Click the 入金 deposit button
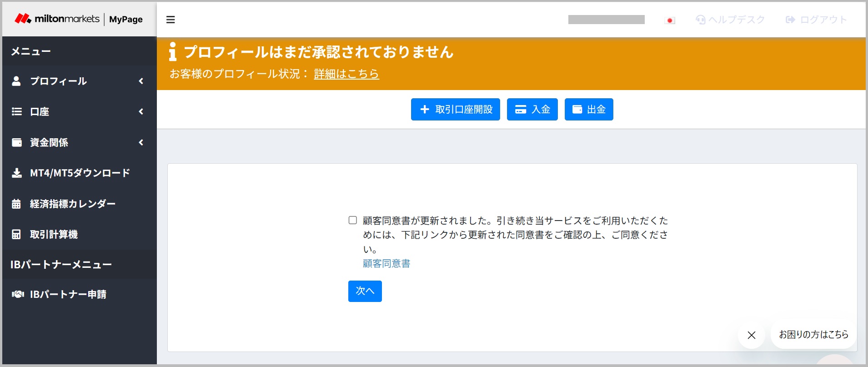This screenshot has width=868, height=367. 532,110
